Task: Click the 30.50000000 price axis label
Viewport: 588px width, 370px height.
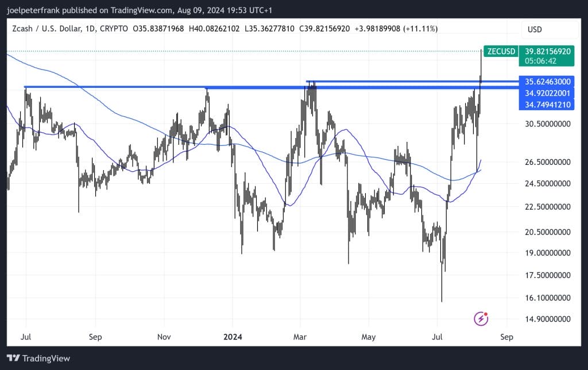Action: [x=548, y=124]
